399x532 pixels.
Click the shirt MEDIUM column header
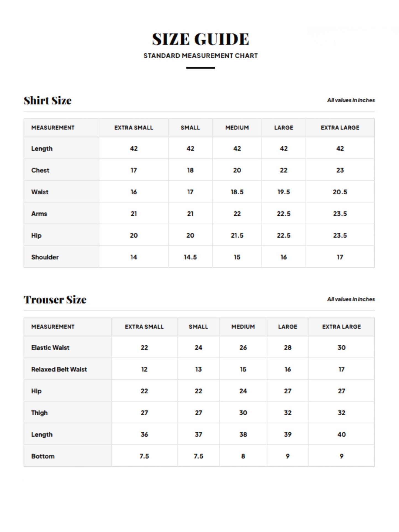237,128
